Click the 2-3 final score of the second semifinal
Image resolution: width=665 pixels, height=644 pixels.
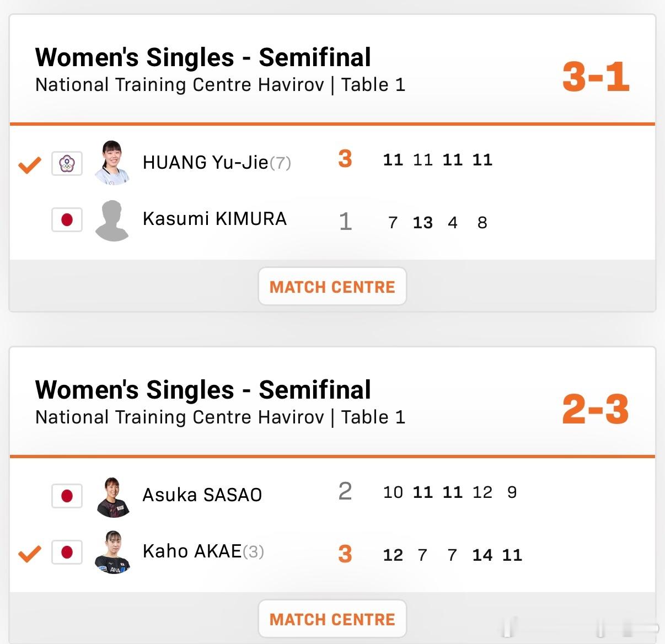click(596, 410)
